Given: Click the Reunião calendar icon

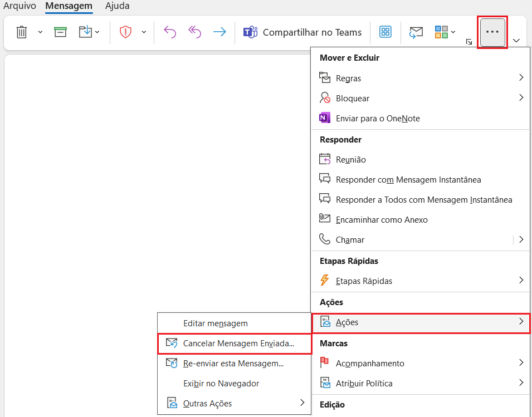Looking at the screenshot, I should click(325, 159).
